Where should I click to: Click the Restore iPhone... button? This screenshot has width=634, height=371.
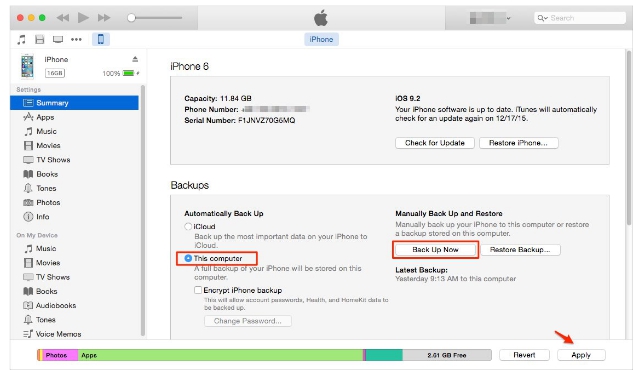coord(518,143)
